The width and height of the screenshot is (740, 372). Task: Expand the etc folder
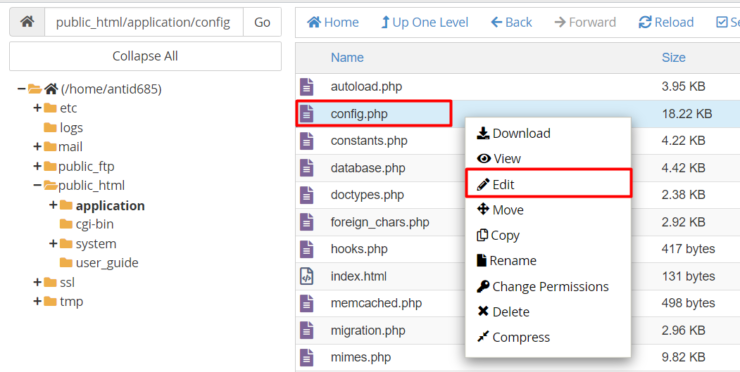click(37, 108)
